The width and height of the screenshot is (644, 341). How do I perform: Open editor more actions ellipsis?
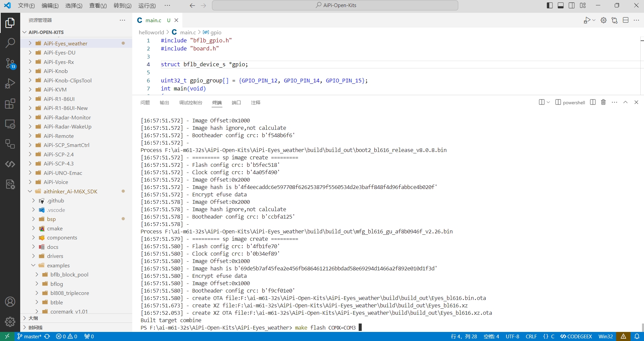tap(636, 20)
